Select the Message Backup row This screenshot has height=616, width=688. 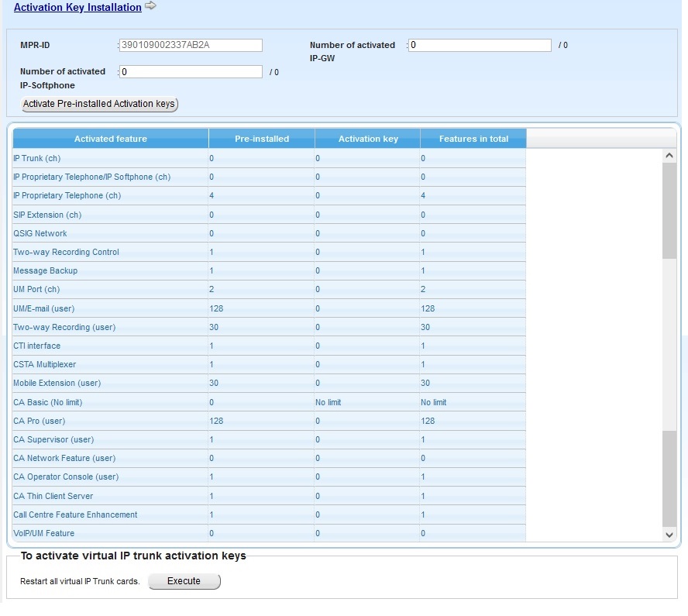pyautogui.click(x=270, y=270)
